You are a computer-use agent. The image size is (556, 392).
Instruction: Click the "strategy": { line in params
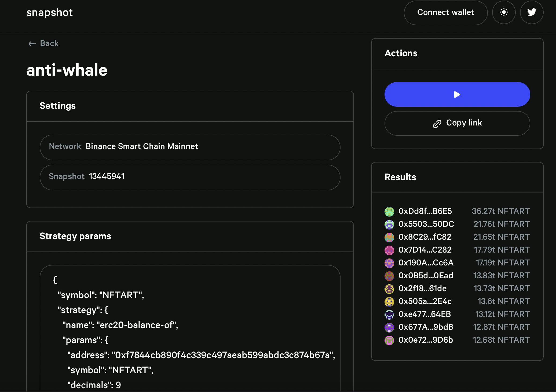click(x=83, y=310)
